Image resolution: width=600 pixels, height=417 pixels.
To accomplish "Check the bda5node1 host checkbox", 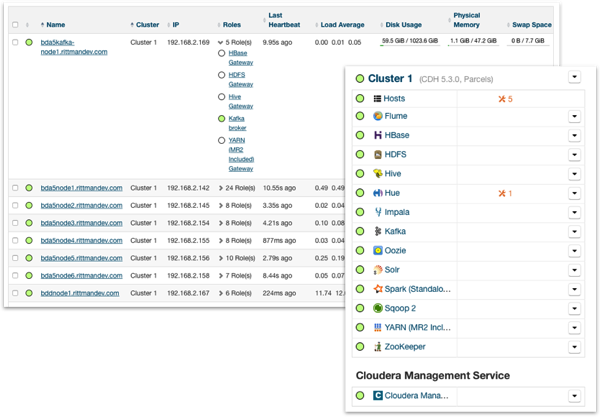I will click(15, 188).
